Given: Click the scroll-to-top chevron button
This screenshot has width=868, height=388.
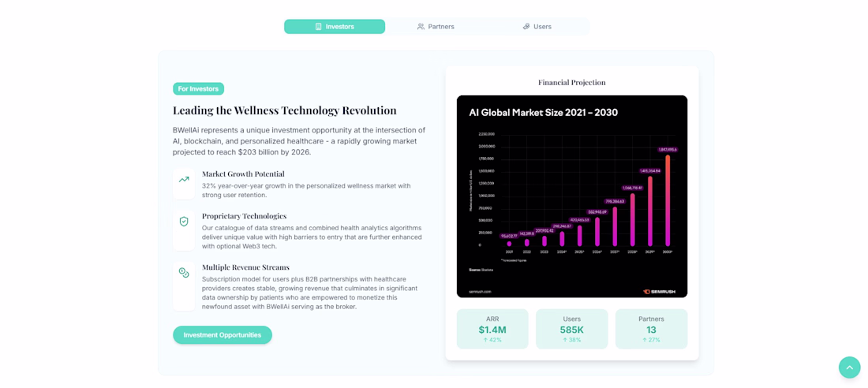Looking at the screenshot, I should (x=850, y=367).
